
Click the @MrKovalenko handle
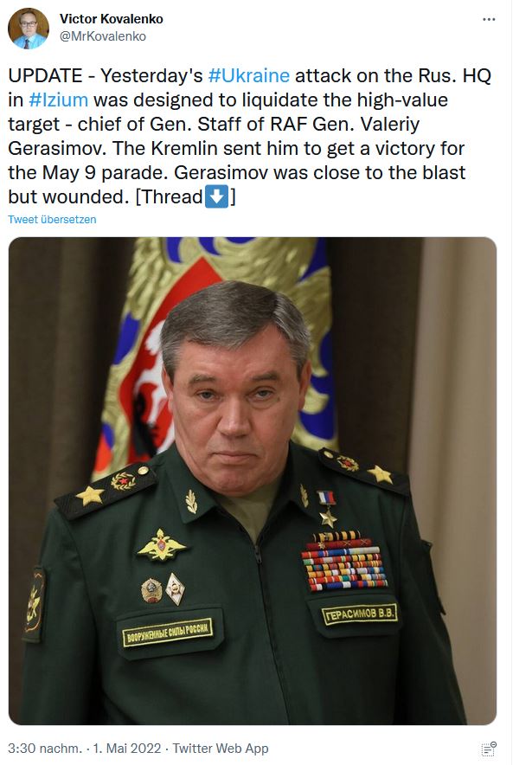[x=103, y=36]
